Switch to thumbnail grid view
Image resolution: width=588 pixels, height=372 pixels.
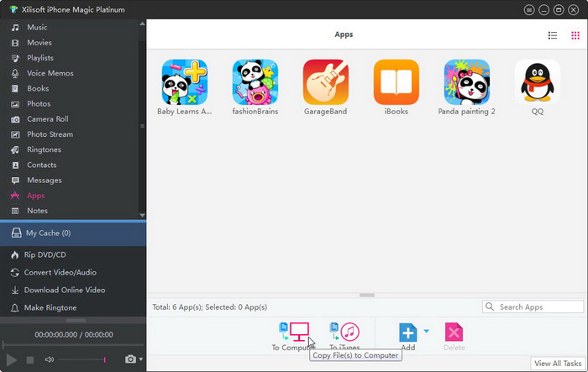click(575, 35)
